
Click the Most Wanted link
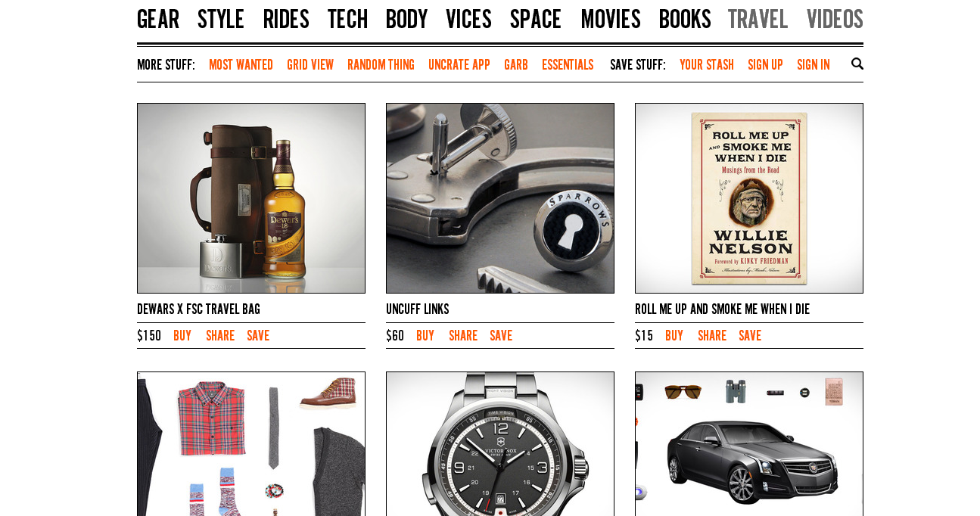point(241,65)
